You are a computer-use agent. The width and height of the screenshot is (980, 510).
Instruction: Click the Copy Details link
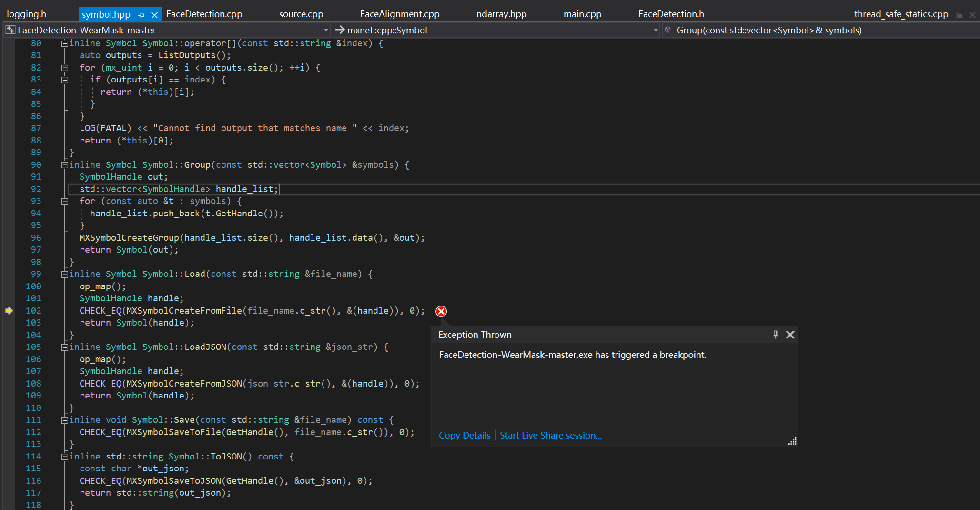coord(465,435)
